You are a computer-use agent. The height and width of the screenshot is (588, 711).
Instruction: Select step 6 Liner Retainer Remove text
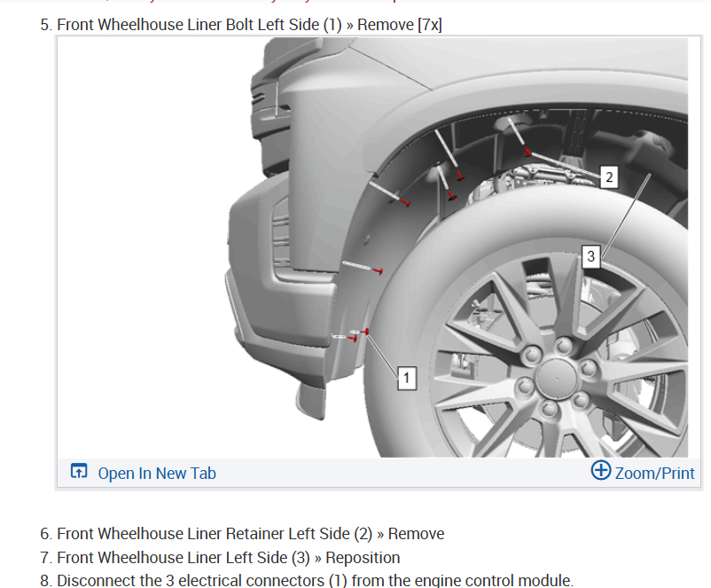pyautogui.click(x=242, y=534)
